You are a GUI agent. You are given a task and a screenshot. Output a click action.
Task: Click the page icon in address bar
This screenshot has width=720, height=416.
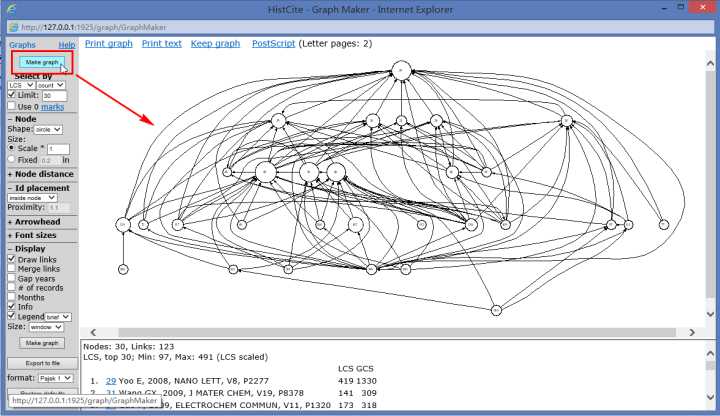click(x=14, y=28)
